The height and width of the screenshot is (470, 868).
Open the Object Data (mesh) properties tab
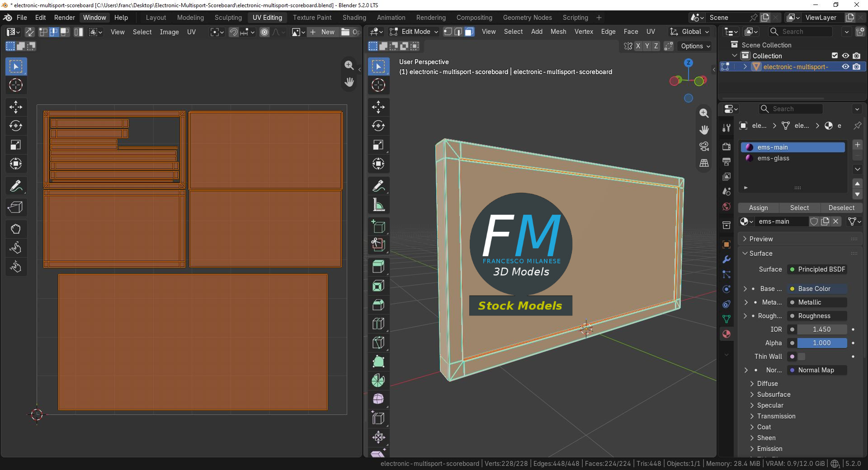point(726,319)
